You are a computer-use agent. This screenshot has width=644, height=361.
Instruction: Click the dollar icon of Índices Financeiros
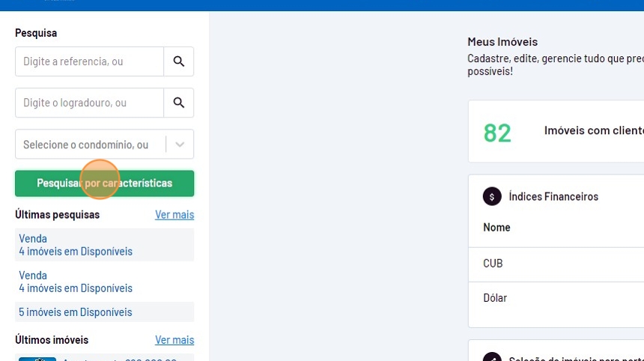[492, 196]
